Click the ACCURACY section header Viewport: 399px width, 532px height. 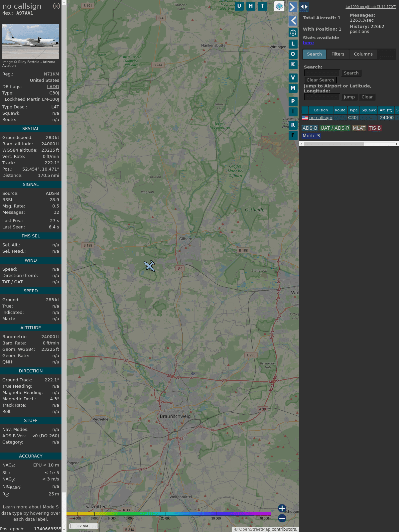pyautogui.click(x=31, y=456)
